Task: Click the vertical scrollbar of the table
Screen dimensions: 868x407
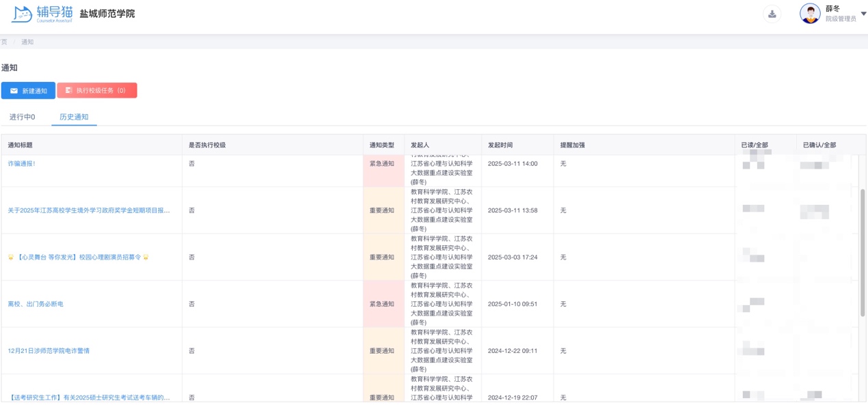Action: [862, 253]
